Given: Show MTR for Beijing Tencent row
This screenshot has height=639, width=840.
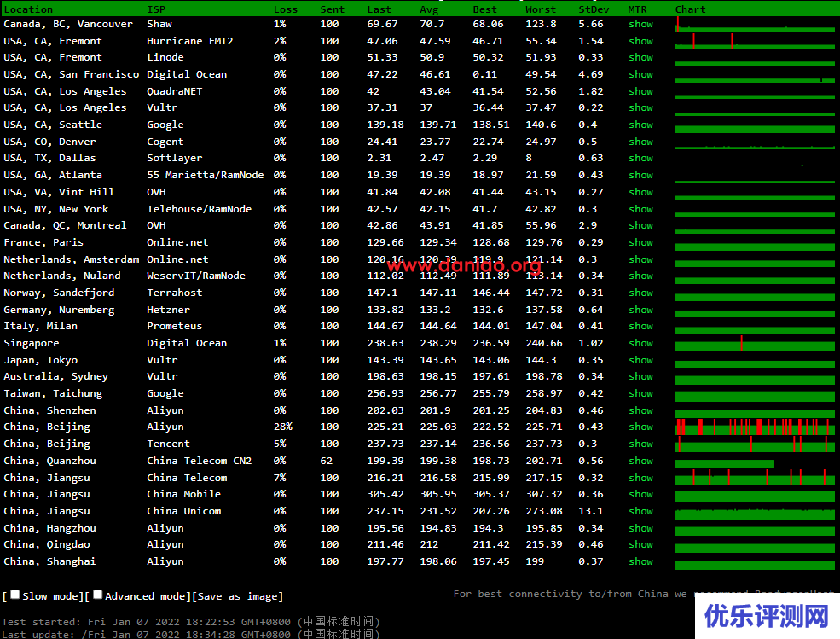Looking at the screenshot, I should (640, 444).
